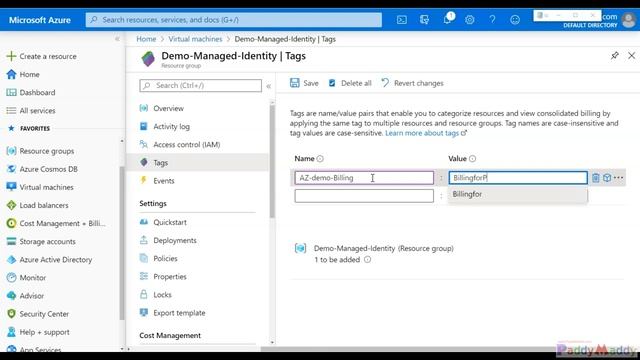Open All services
640x360 pixels.
pyautogui.click(x=31, y=111)
